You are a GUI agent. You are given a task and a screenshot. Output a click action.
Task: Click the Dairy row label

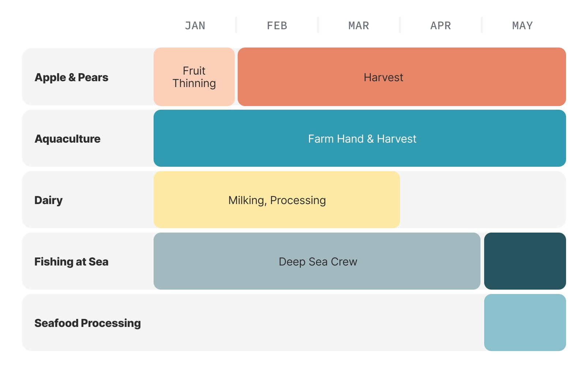pos(48,200)
